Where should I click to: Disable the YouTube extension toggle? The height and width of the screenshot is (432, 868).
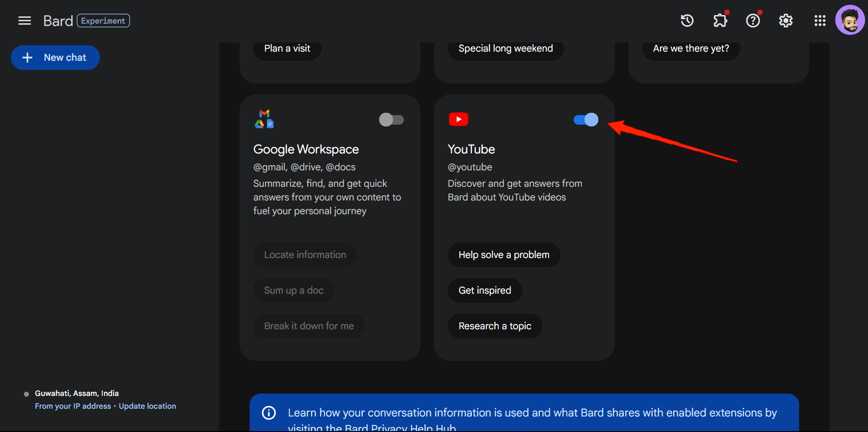(x=586, y=120)
